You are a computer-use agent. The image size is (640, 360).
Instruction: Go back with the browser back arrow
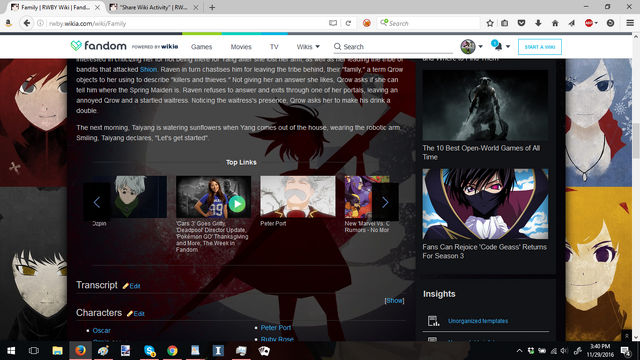point(27,23)
